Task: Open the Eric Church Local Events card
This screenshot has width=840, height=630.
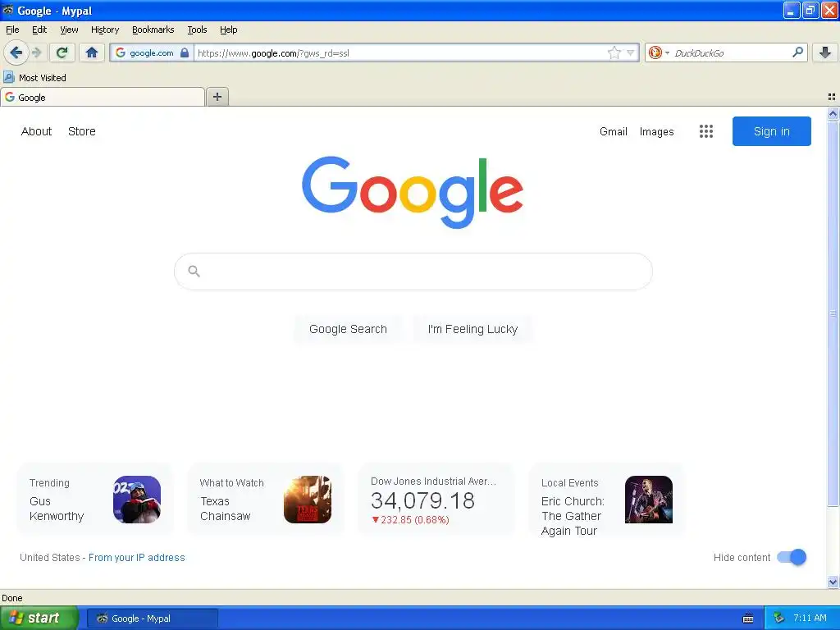Action: 606,500
